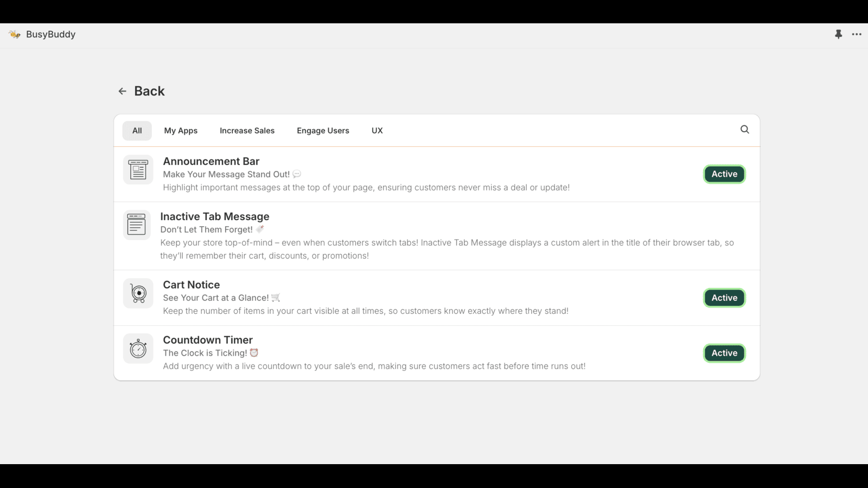The height and width of the screenshot is (488, 868).
Task: Toggle the Countdown Timer Active state
Action: pos(724,353)
